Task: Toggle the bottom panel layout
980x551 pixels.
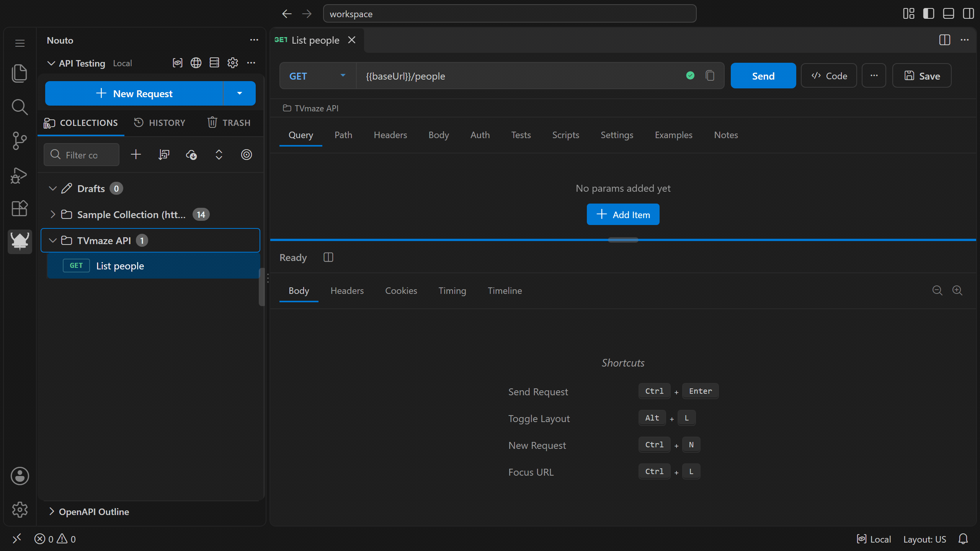Action: 948,14
